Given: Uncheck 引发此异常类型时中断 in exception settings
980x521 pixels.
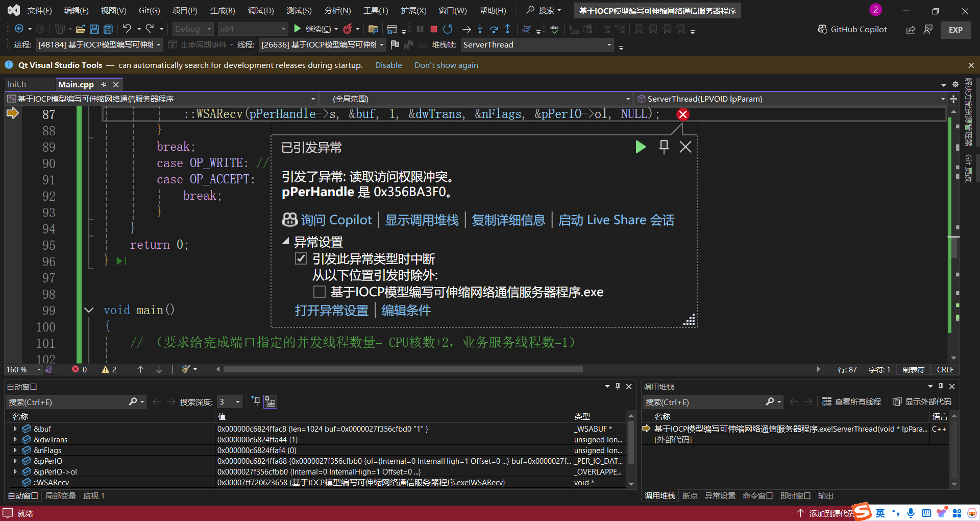Looking at the screenshot, I should point(301,259).
